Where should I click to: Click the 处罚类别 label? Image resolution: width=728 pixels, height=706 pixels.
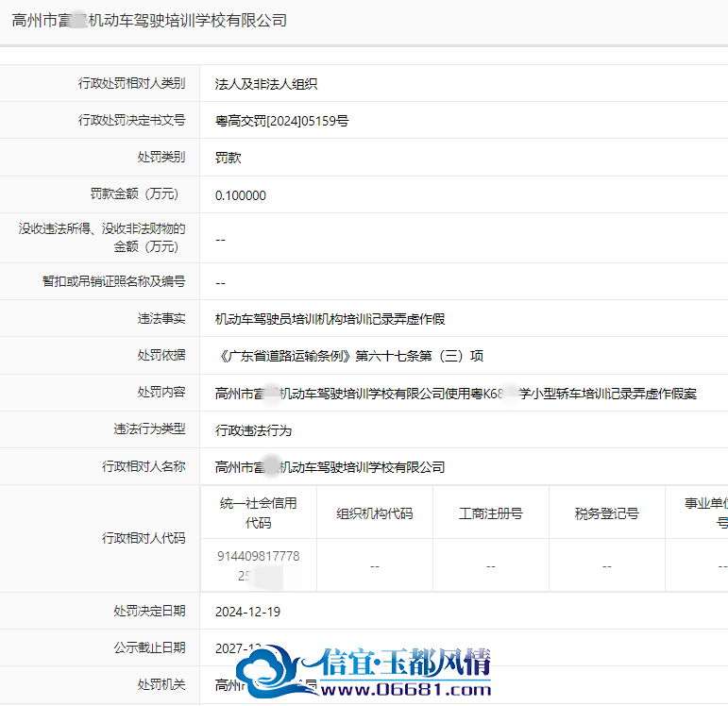click(x=161, y=157)
